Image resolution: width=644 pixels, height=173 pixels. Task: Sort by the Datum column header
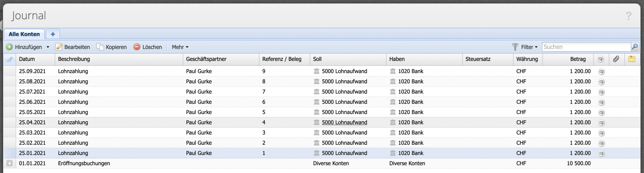tap(27, 59)
